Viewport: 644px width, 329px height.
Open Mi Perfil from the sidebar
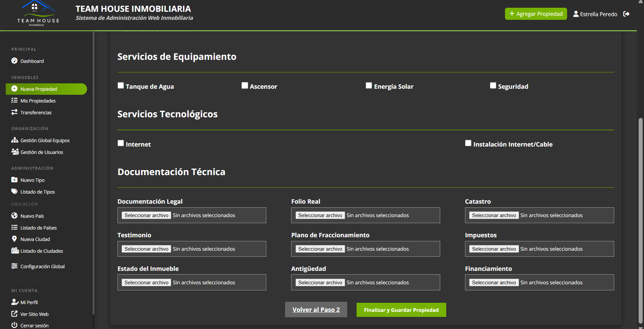click(29, 302)
